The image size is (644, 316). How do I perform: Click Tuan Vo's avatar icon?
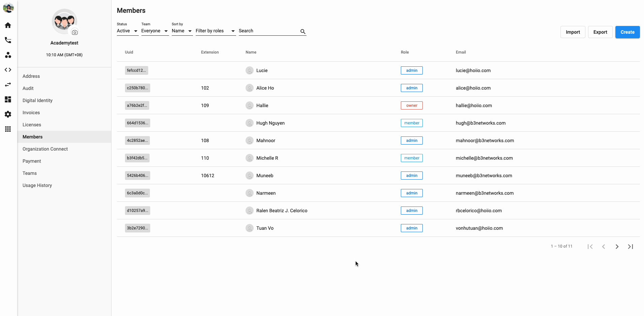click(x=250, y=228)
